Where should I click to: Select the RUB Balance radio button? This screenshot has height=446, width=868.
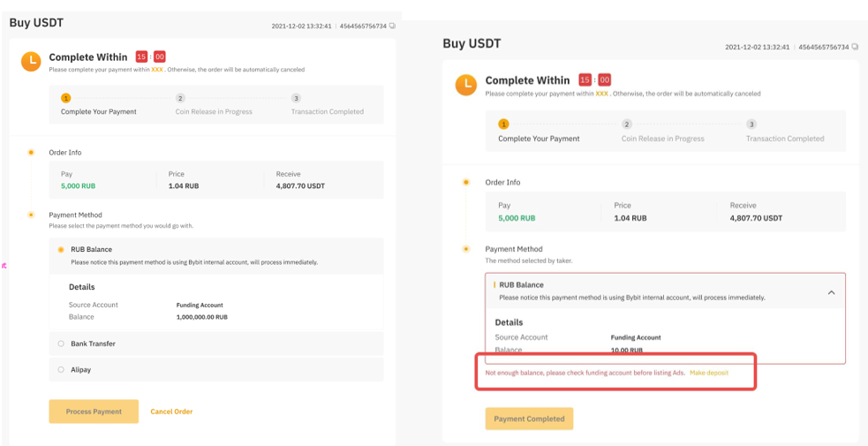[x=61, y=250]
